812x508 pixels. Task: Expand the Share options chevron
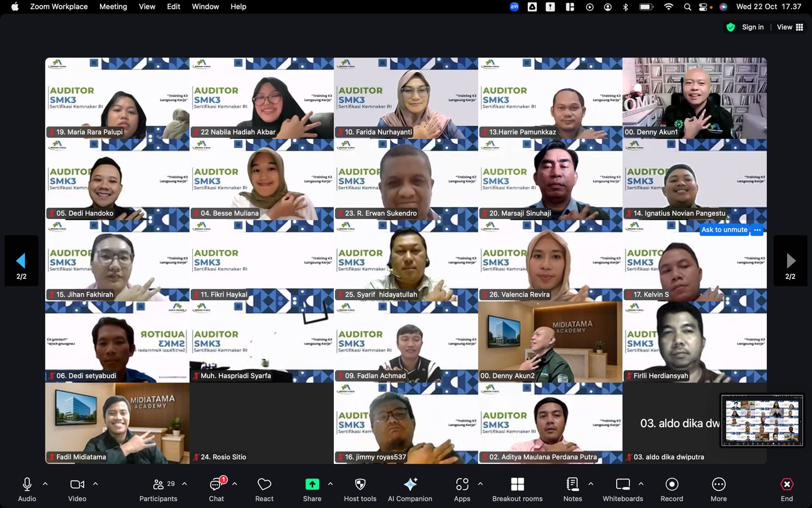tap(330, 484)
